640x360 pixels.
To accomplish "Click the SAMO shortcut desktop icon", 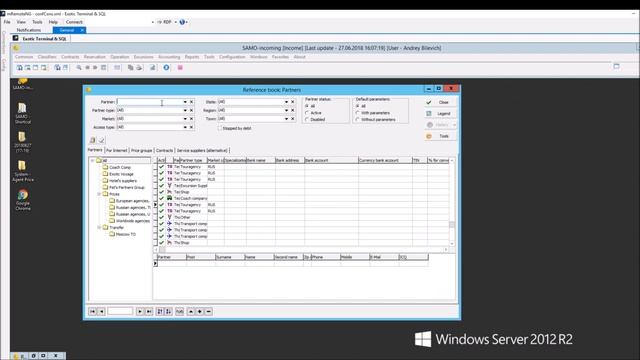I will (22, 113).
